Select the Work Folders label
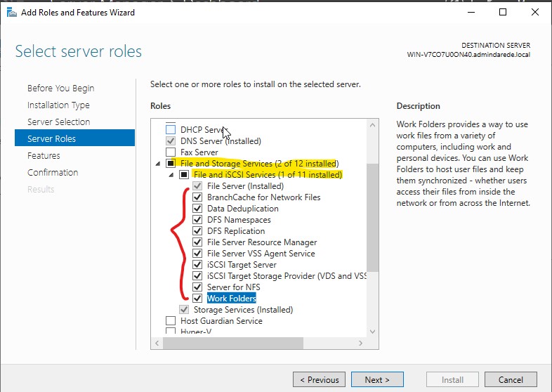Viewport: 552px width, 392px height. [x=231, y=299]
